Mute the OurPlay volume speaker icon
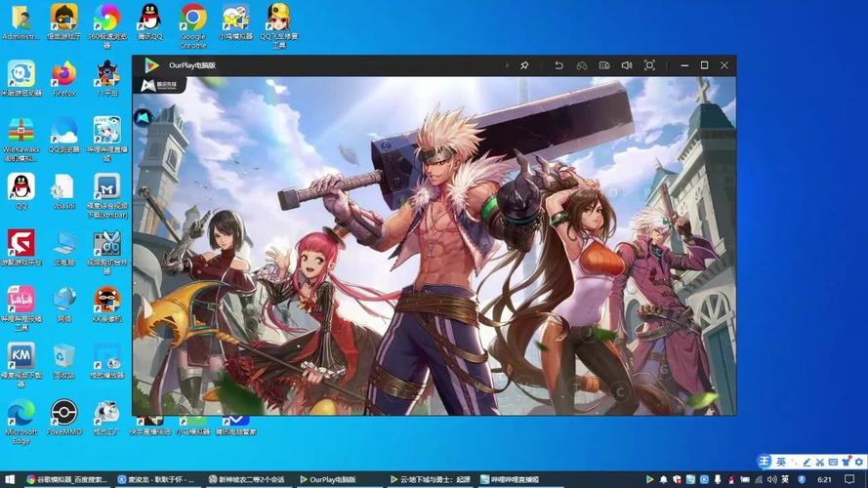The height and width of the screenshot is (488, 868). 627,65
